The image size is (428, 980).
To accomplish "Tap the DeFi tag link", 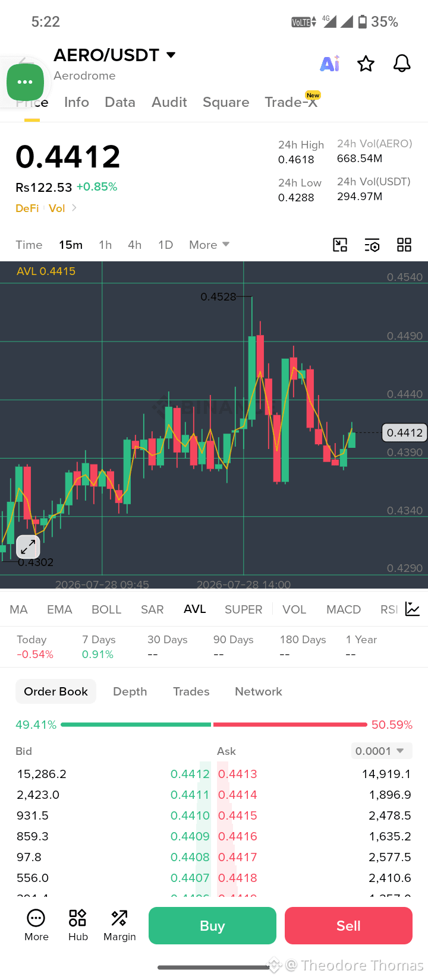I will tap(27, 208).
